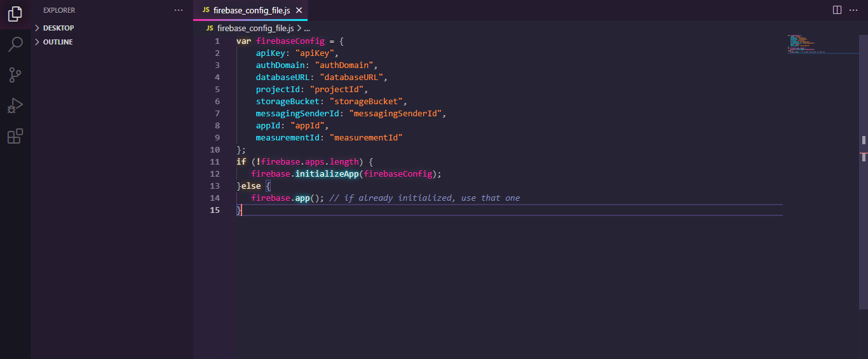
Task: Open the editor More Actions ellipsis
Action: point(855,10)
